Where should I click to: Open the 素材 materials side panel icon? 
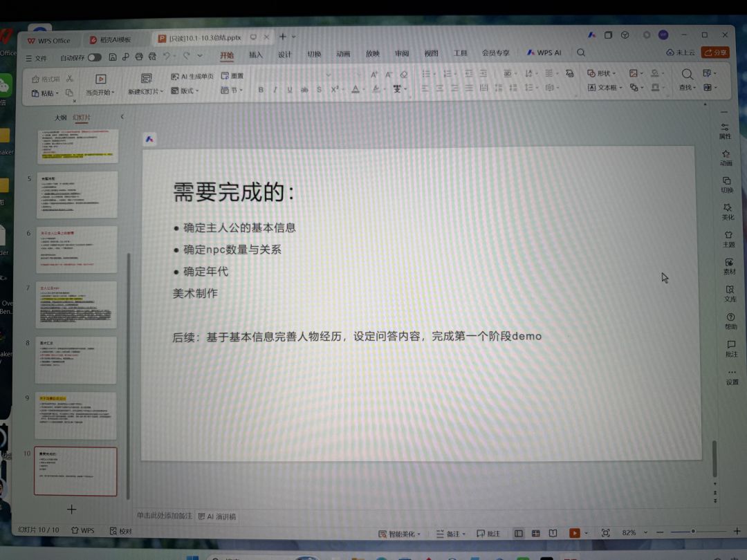tap(730, 266)
